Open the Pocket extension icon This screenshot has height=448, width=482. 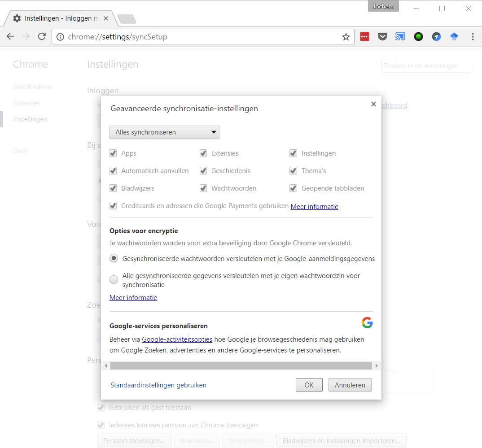(382, 37)
